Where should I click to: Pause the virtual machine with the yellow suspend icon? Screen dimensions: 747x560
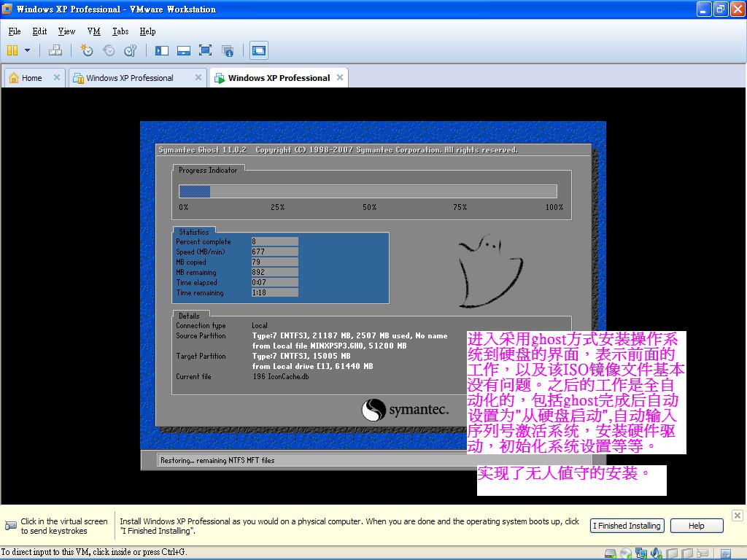pyautogui.click(x=12, y=50)
